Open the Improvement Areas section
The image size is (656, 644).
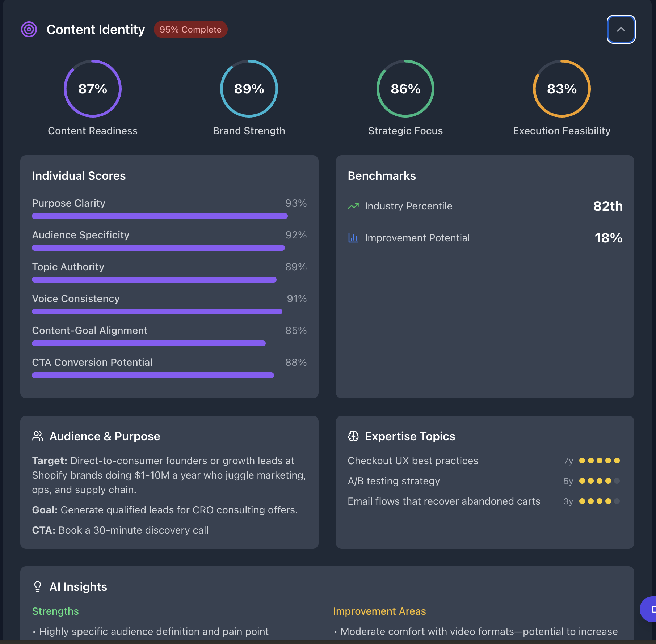[379, 611]
